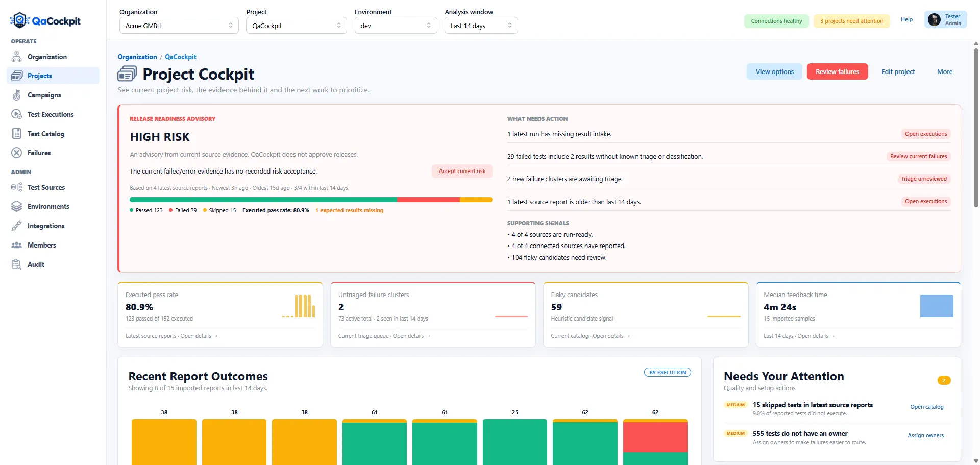Open the Environment dropdown set to dev

(396, 26)
